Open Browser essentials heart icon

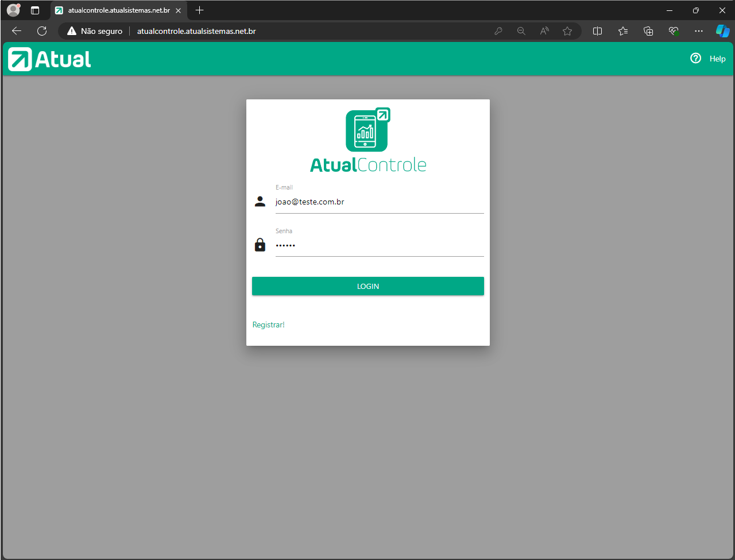[674, 31]
